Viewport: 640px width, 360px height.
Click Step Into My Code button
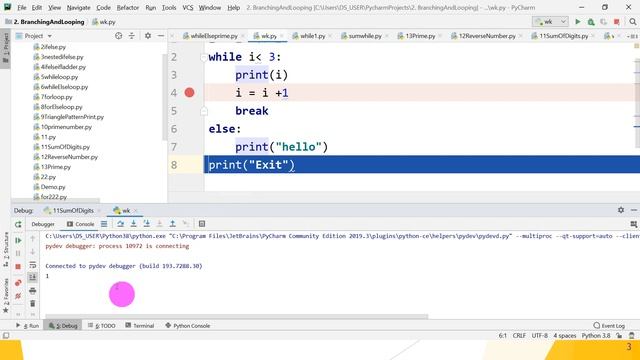147,224
